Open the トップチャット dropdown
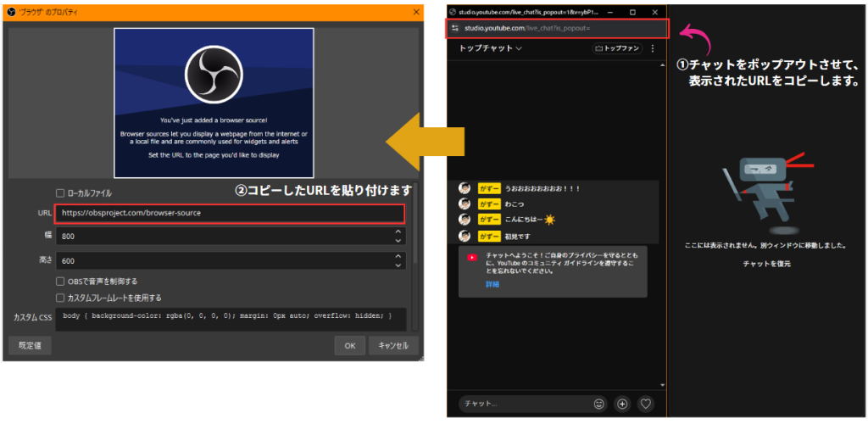Viewport: 868px width, 424px height. coord(491,48)
